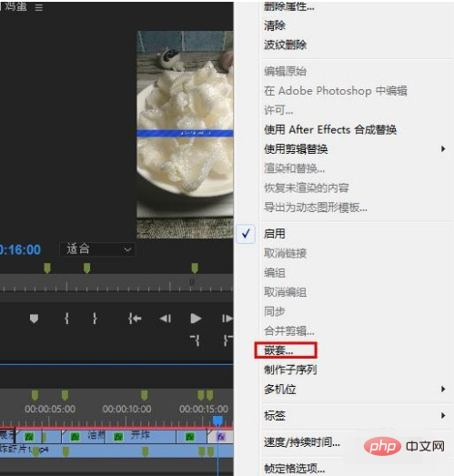Choose 使用 After Effects 合成替换

pos(330,130)
